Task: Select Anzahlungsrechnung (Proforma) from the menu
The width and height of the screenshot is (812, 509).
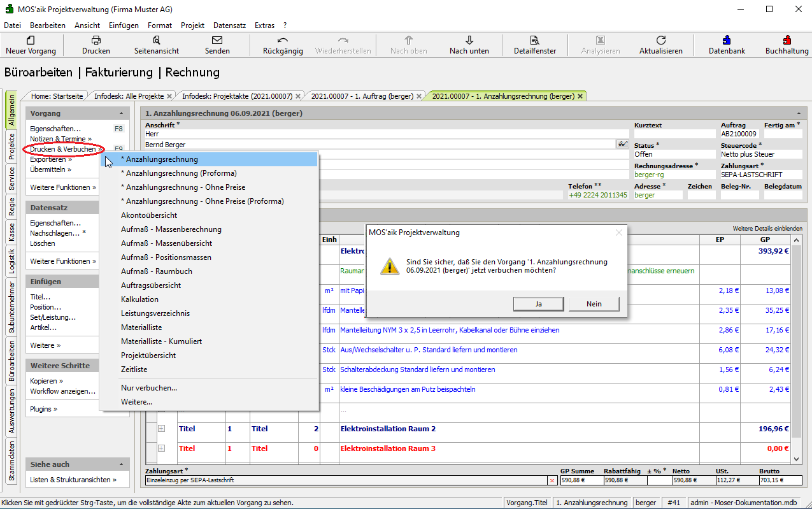Action: pyautogui.click(x=178, y=173)
